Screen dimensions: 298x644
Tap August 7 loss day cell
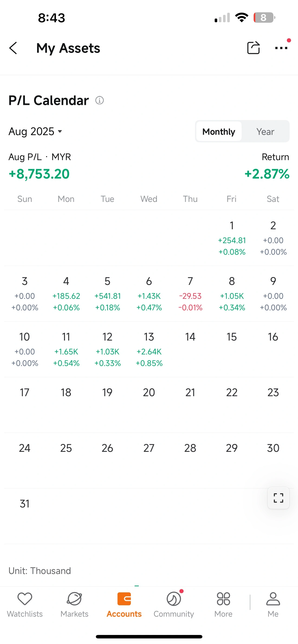190,293
